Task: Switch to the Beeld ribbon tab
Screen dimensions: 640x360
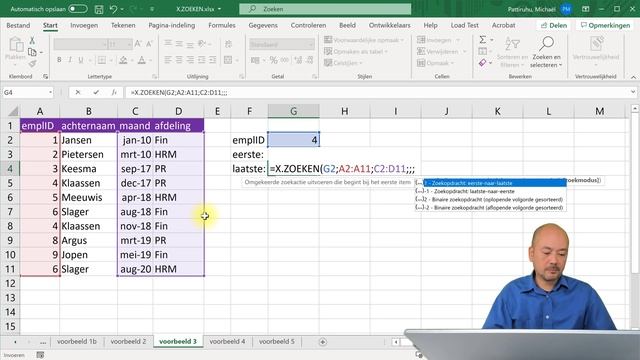Action: (x=347, y=25)
